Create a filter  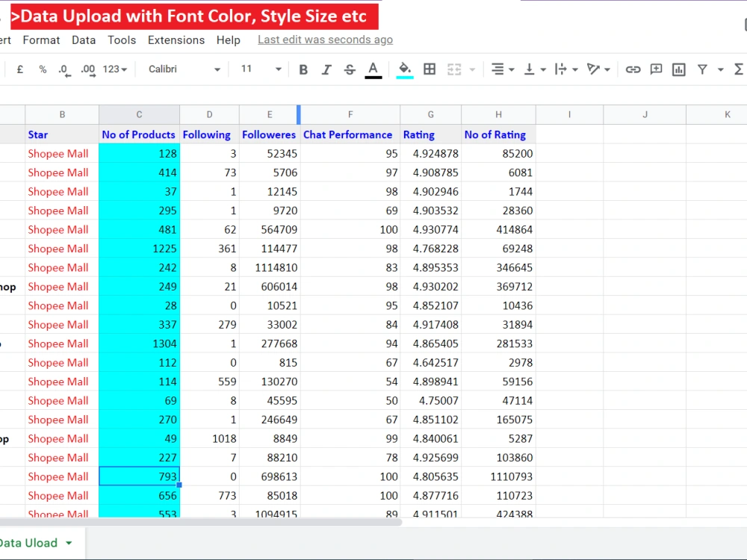pyautogui.click(x=702, y=69)
